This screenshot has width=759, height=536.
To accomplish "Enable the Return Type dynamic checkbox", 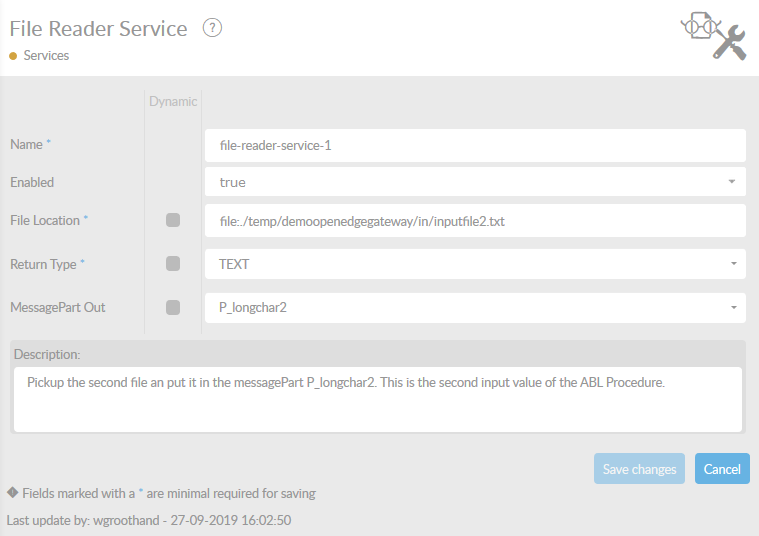I will pyautogui.click(x=173, y=264).
